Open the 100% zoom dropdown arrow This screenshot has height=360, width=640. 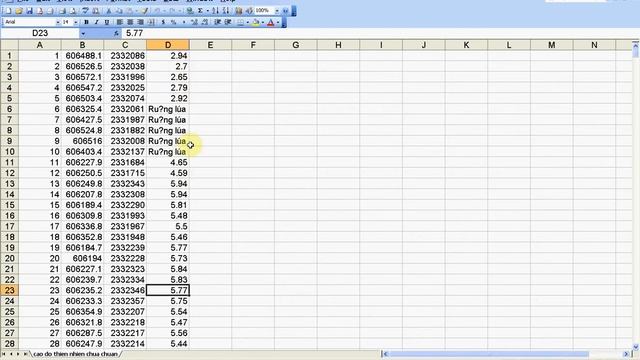tap(277, 11)
